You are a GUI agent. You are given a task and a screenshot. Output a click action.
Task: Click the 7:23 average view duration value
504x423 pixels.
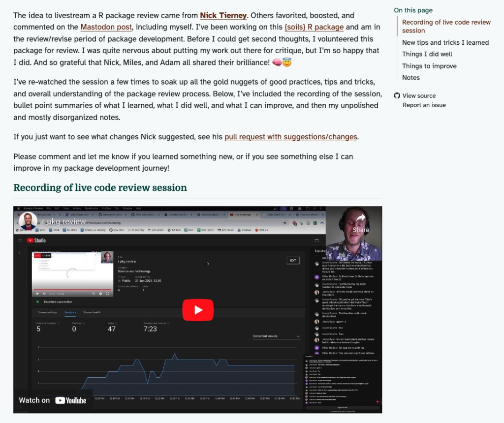(x=150, y=329)
